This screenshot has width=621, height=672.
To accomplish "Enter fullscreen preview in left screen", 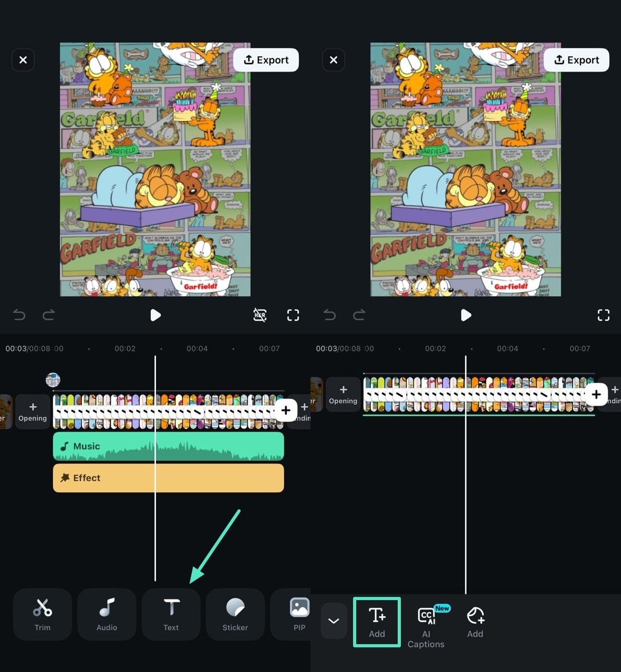I will tap(293, 315).
